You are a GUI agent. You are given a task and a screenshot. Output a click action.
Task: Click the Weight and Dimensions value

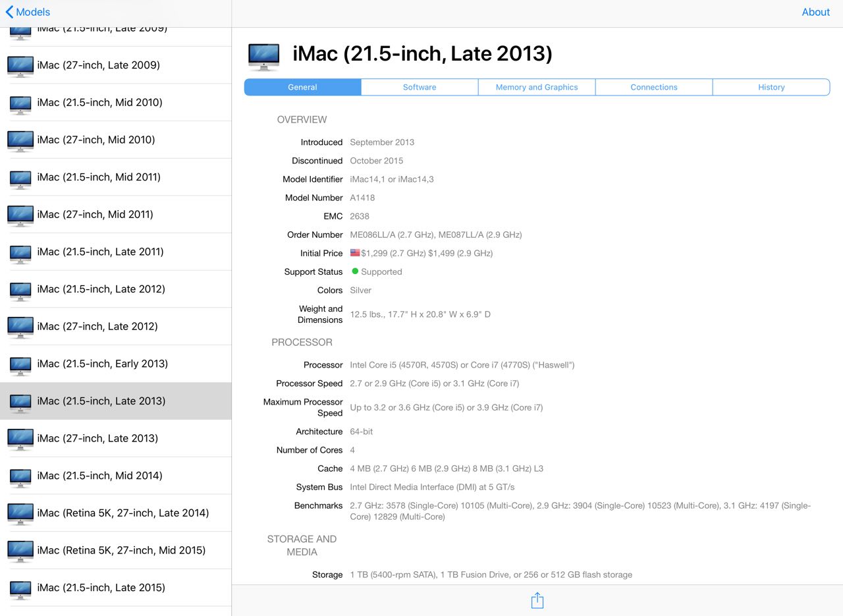420,314
